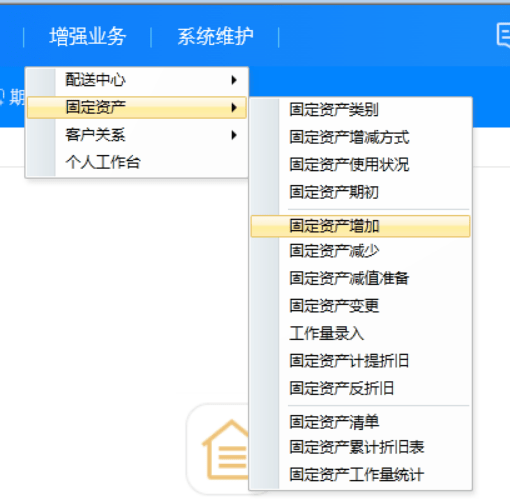
Task: Select highlighted 固定资产增加 item
Action: (x=361, y=226)
